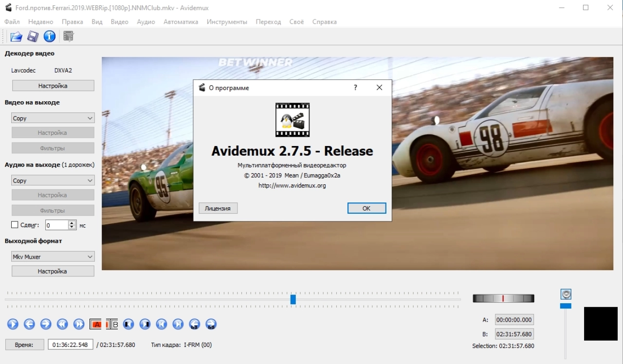Image resolution: width=623 pixels, height=364 pixels.
Task: Click marker B time value 02:31:57.680
Action: (x=514, y=334)
